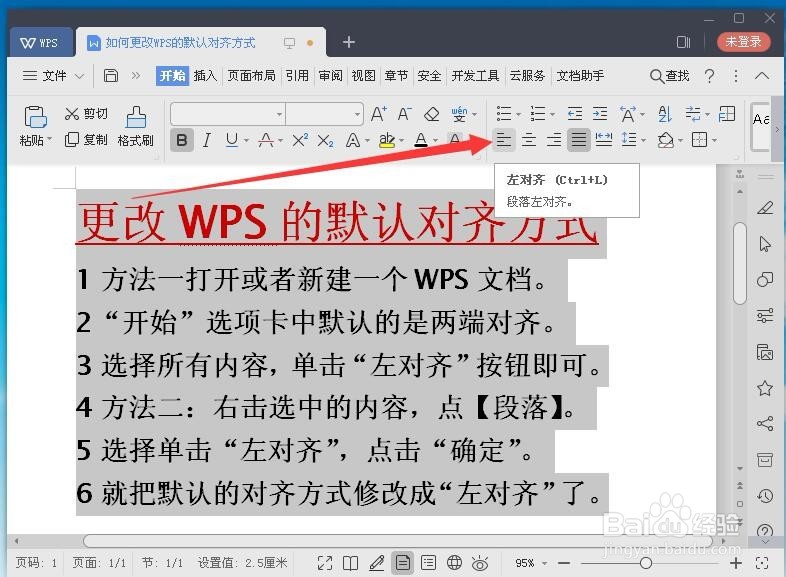Decrease font size with A- icon
Image resolution: width=786 pixels, height=577 pixels.
pos(405,114)
